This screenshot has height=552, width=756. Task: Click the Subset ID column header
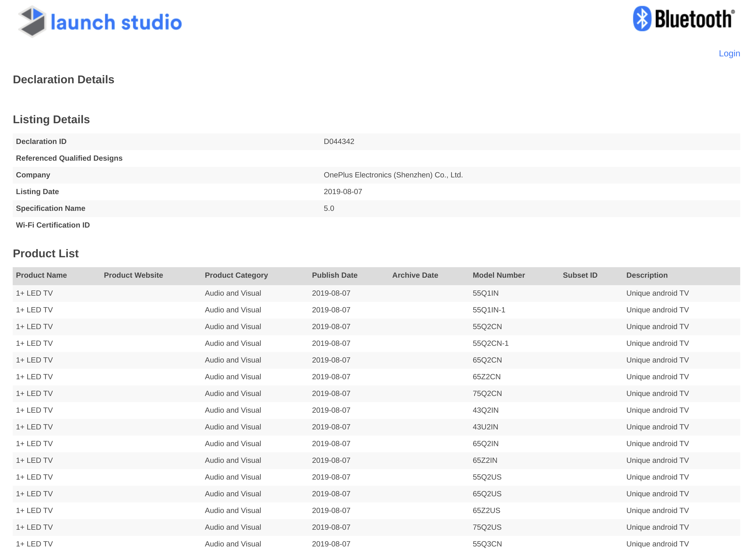tap(580, 275)
